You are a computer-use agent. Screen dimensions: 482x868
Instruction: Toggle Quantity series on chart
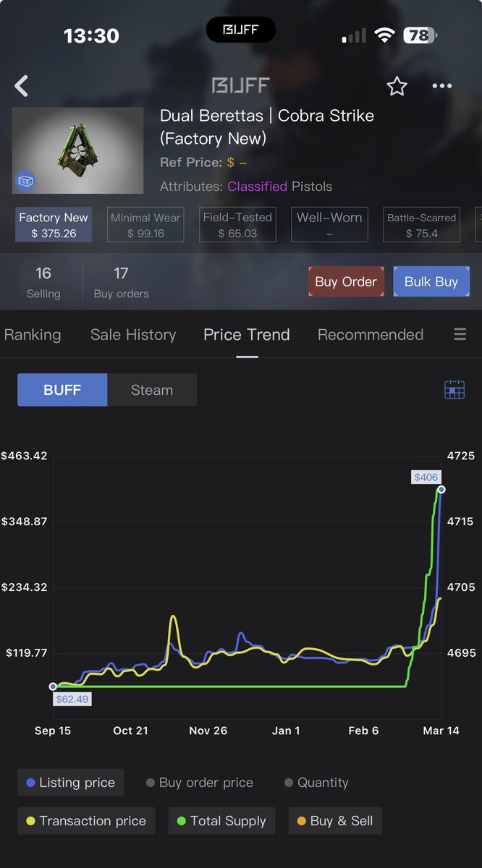(316, 783)
